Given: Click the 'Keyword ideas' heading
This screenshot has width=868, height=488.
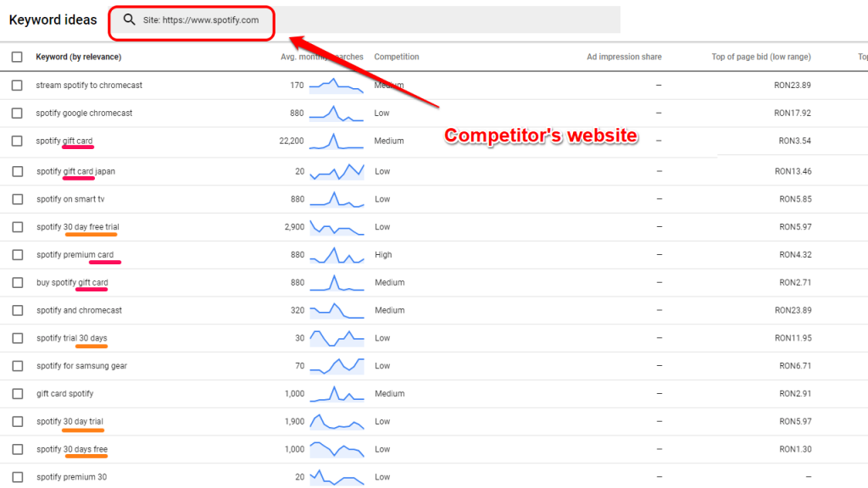Looking at the screenshot, I should (53, 20).
